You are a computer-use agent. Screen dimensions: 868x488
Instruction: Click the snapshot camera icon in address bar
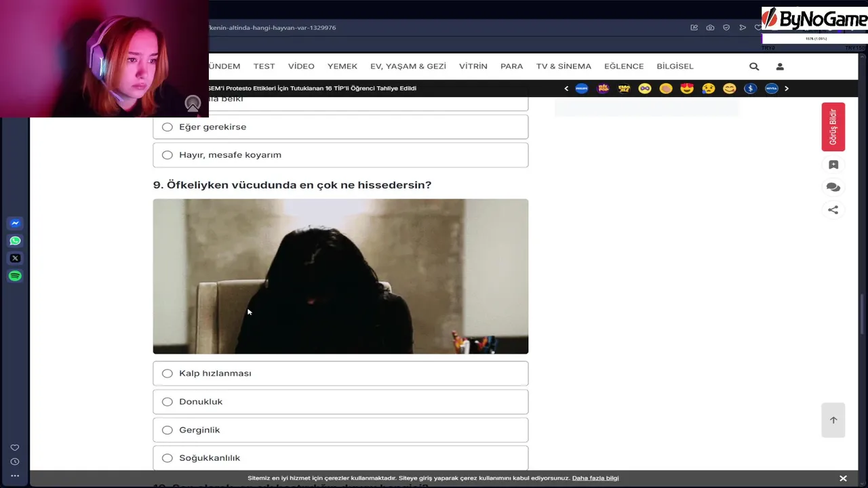click(710, 28)
